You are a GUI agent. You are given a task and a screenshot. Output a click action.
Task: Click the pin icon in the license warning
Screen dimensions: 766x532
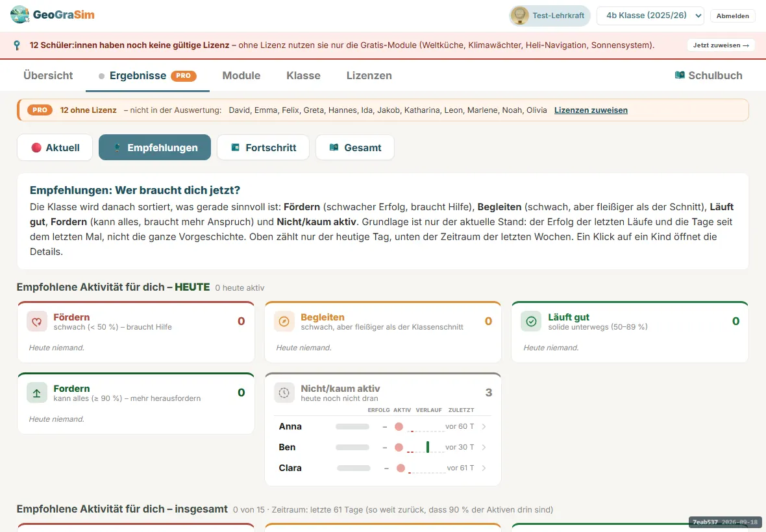pos(17,45)
